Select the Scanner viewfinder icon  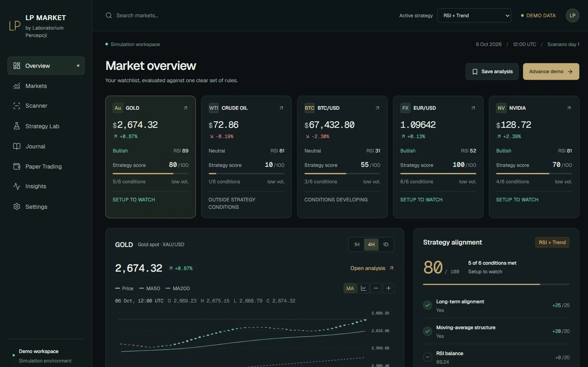pyautogui.click(x=16, y=106)
